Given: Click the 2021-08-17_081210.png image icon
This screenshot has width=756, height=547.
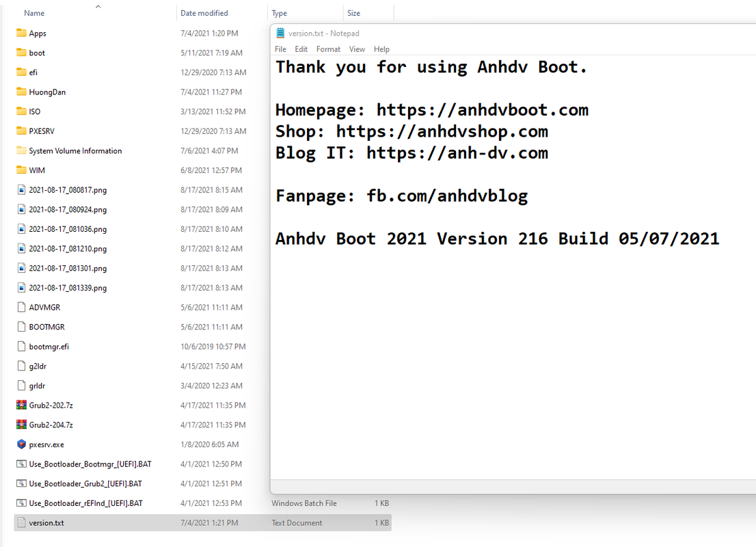Looking at the screenshot, I should point(21,248).
